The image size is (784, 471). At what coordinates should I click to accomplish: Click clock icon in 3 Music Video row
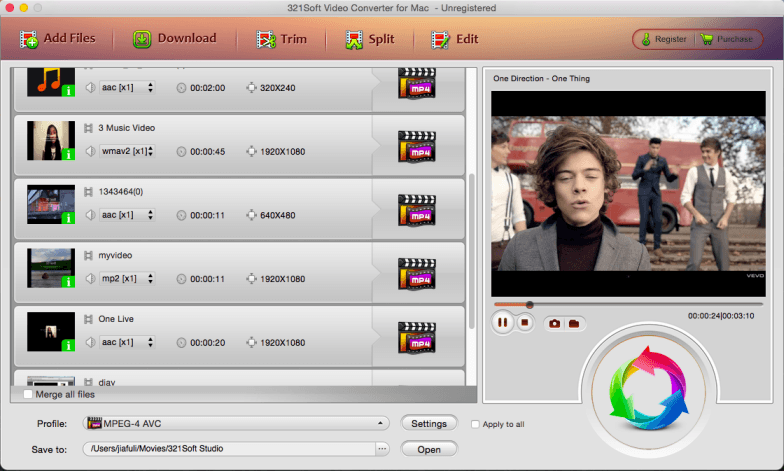coord(182,152)
